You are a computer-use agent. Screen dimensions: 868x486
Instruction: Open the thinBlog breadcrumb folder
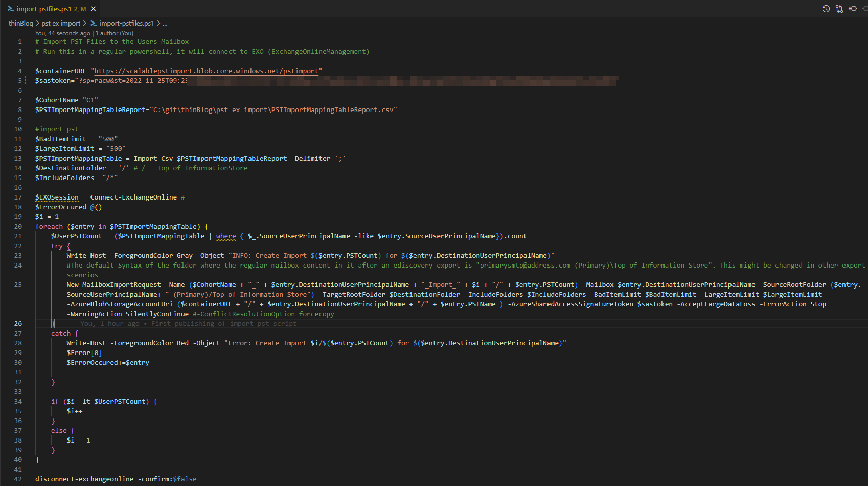click(x=21, y=23)
